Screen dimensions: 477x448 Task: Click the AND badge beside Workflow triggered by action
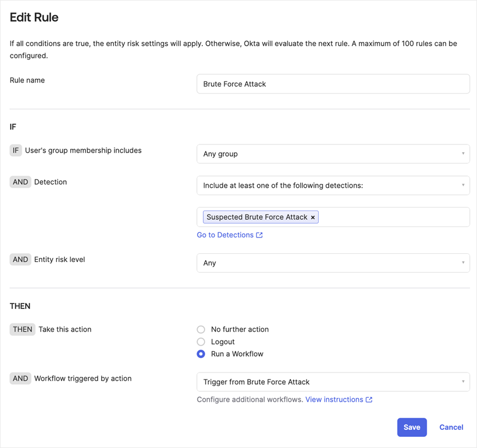point(20,378)
